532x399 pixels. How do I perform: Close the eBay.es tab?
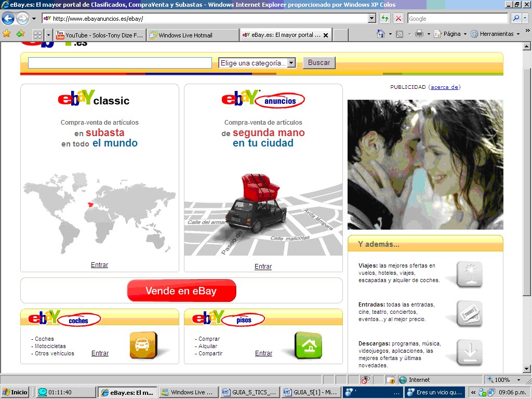coord(326,35)
